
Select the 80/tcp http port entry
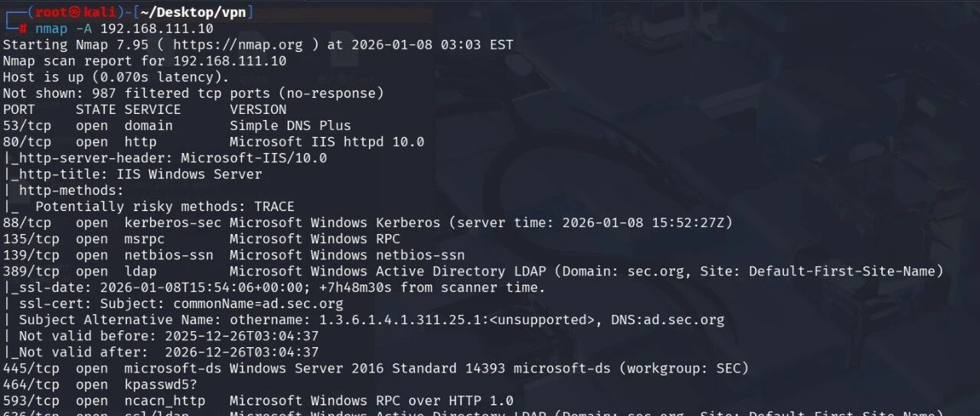[214, 141]
